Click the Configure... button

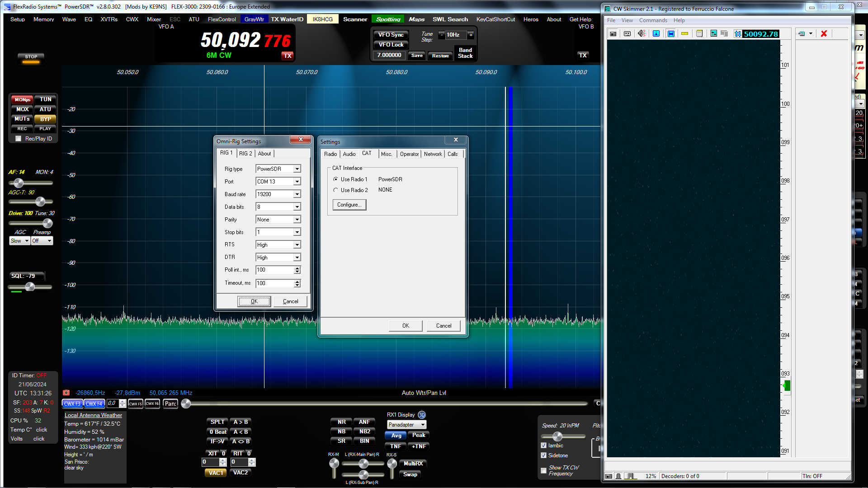point(349,205)
